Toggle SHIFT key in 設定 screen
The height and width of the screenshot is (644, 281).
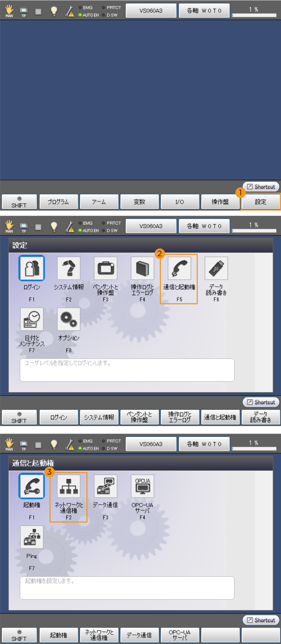19,417
